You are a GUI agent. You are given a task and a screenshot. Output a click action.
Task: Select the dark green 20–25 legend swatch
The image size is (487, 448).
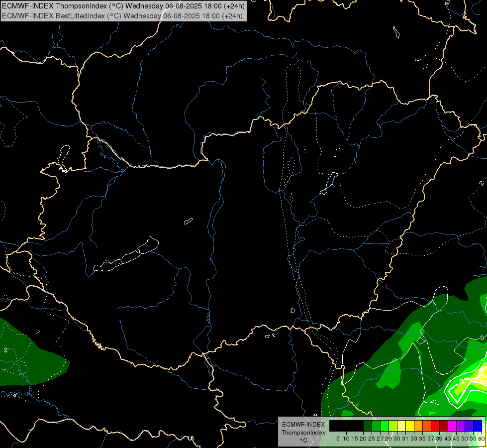(x=368, y=426)
